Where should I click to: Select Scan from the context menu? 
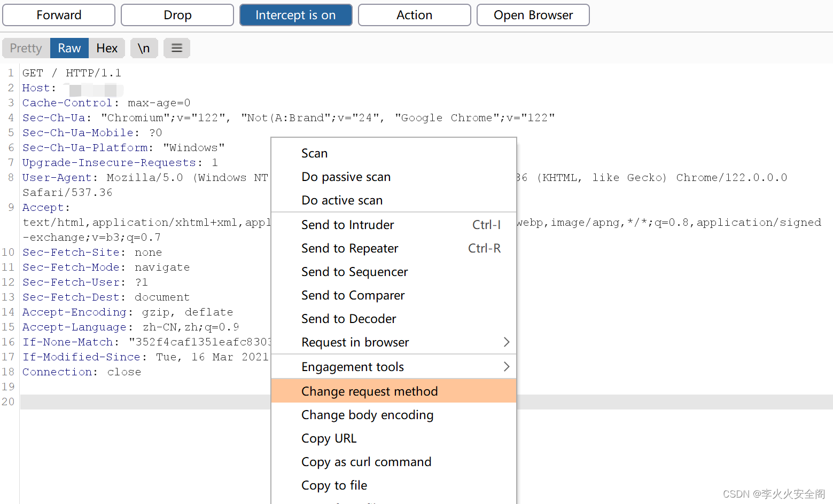tap(394, 153)
